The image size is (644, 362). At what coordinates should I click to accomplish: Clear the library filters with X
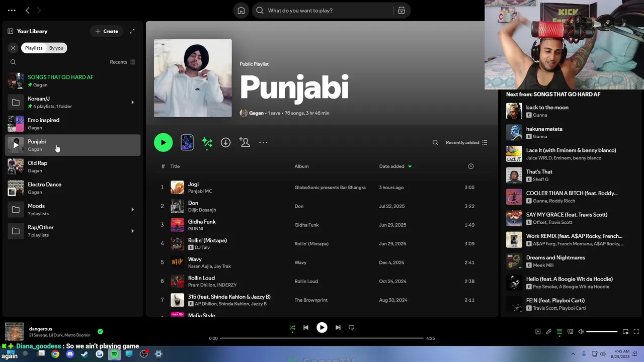click(13, 48)
